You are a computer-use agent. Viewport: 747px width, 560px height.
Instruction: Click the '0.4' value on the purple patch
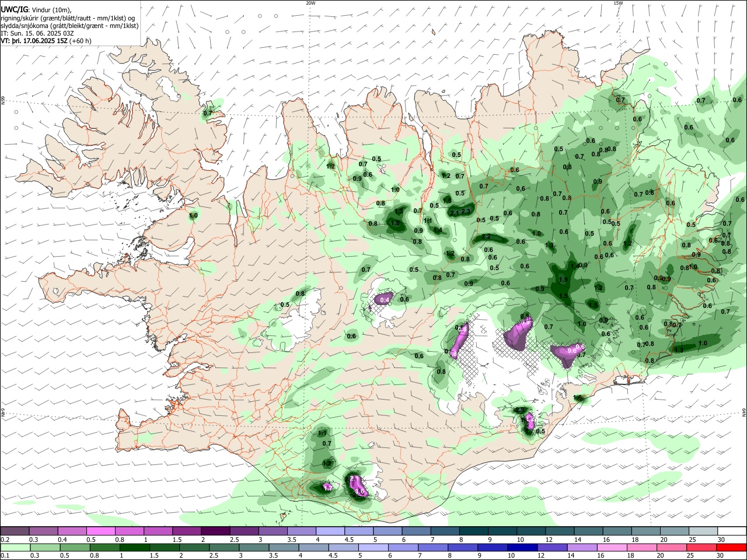pyautogui.click(x=384, y=300)
